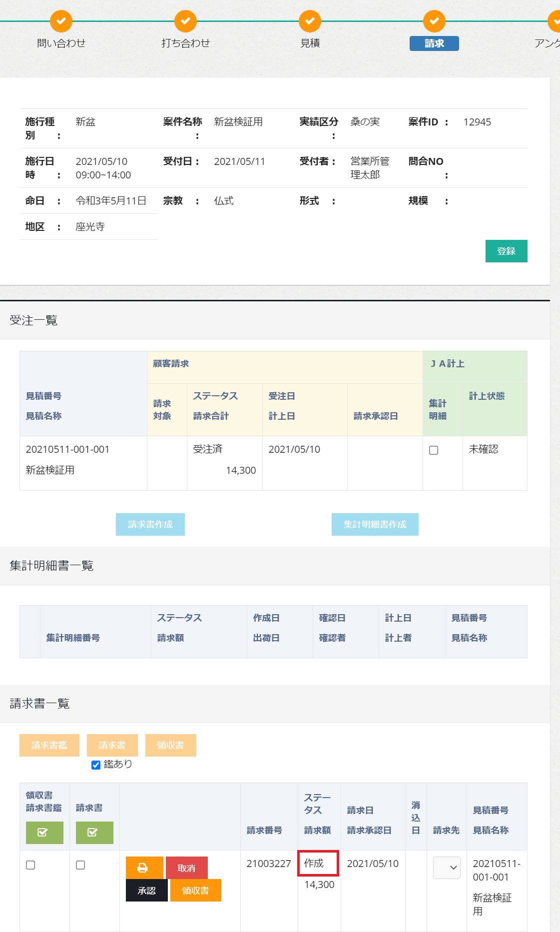560x932 pixels.
Task: Click the 打ち合わせ step checkmark icon
Action: pyautogui.click(x=185, y=21)
